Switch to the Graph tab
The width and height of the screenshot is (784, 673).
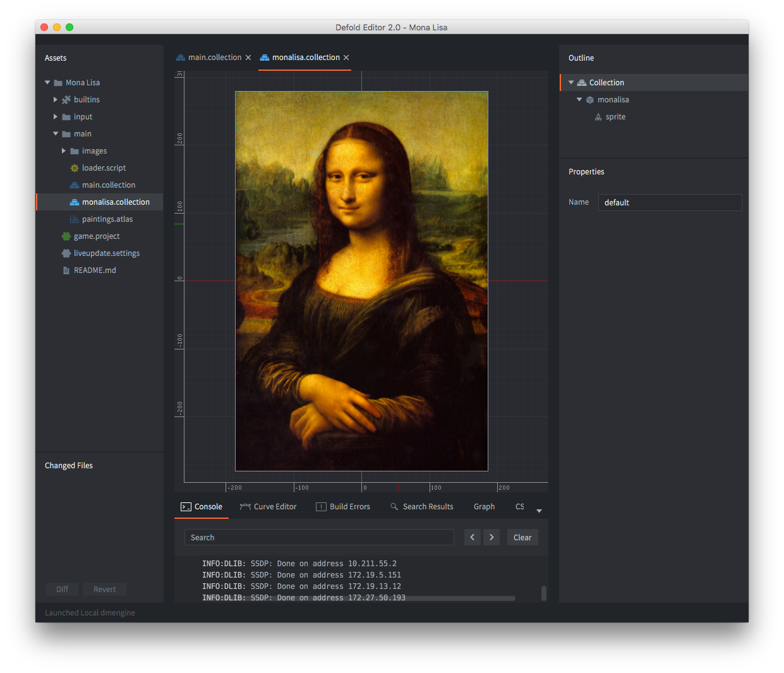click(484, 506)
